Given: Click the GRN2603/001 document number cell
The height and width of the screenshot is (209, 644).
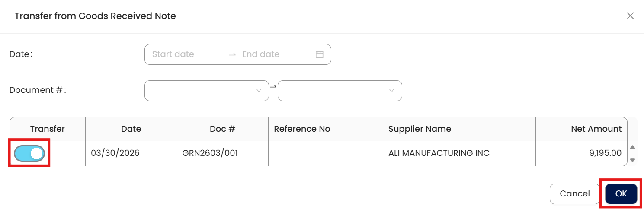Looking at the screenshot, I should click(223, 153).
